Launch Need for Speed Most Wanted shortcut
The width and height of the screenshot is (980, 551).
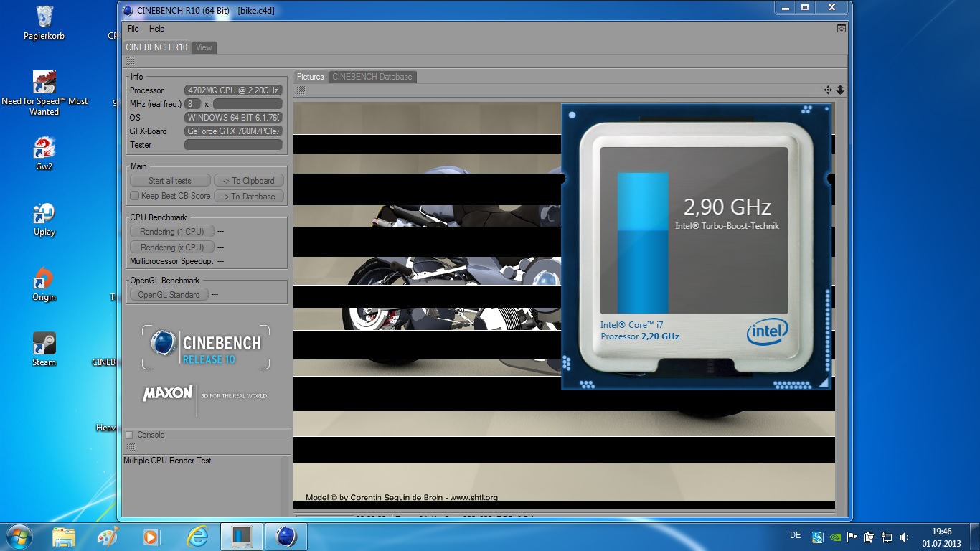point(44,93)
